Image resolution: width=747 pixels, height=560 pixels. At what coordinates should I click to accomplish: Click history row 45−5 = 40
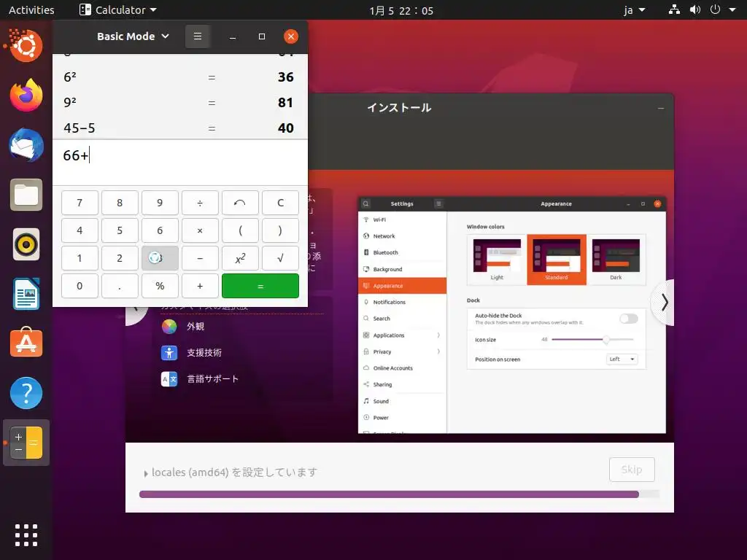180,128
